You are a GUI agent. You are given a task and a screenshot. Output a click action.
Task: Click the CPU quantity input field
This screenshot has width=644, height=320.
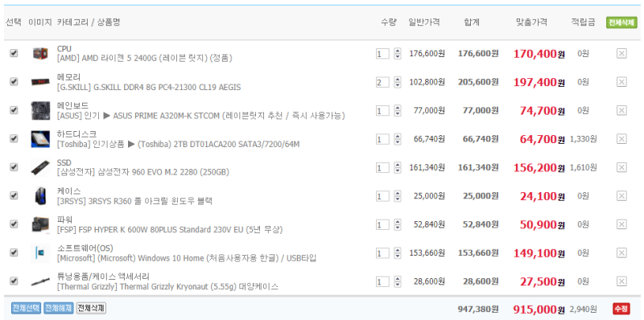click(x=382, y=54)
